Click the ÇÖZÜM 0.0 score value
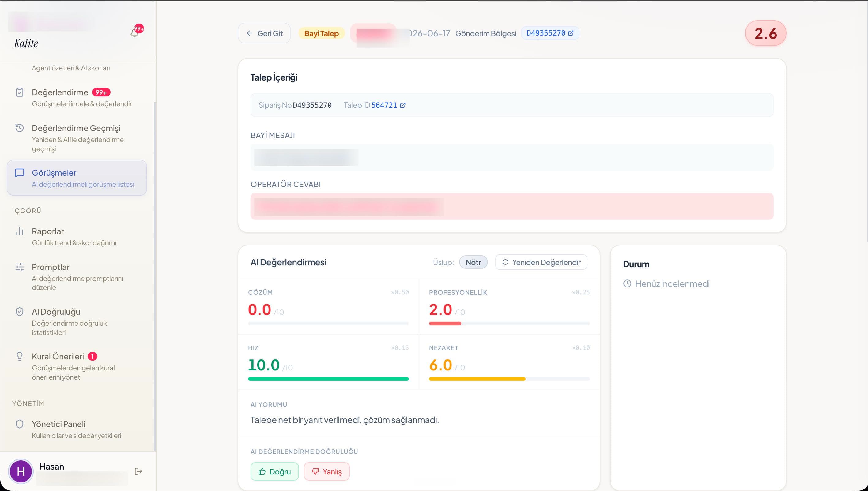 click(x=259, y=309)
